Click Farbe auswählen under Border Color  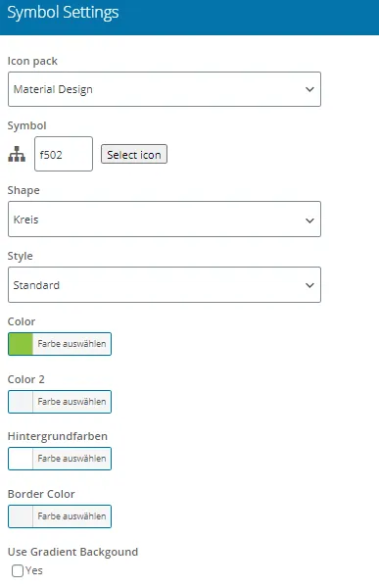click(71, 516)
